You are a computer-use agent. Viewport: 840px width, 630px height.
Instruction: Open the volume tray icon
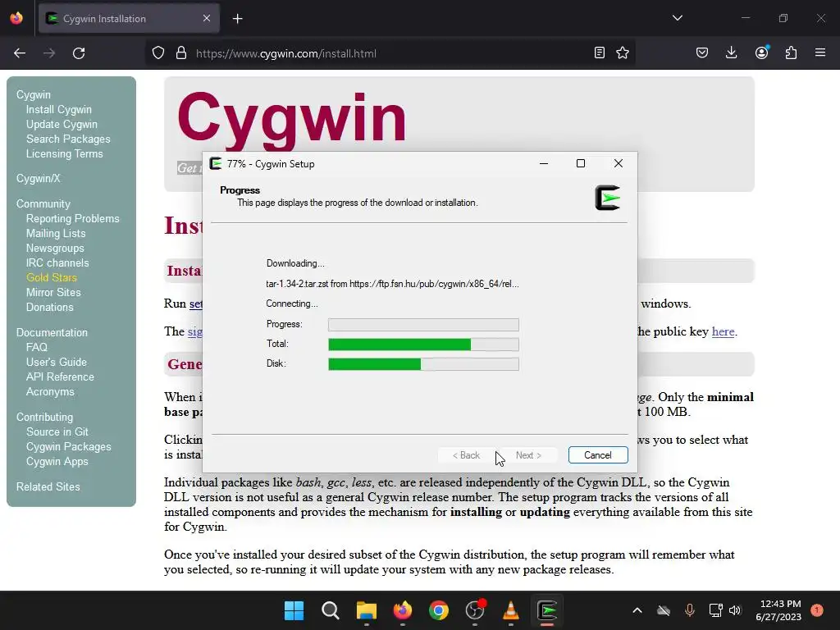tap(735, 610)
